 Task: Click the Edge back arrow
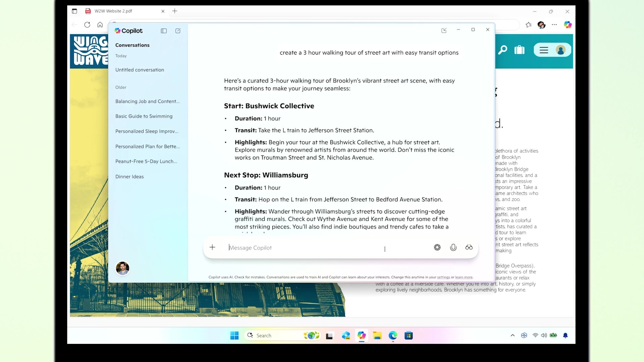[74, 24]
